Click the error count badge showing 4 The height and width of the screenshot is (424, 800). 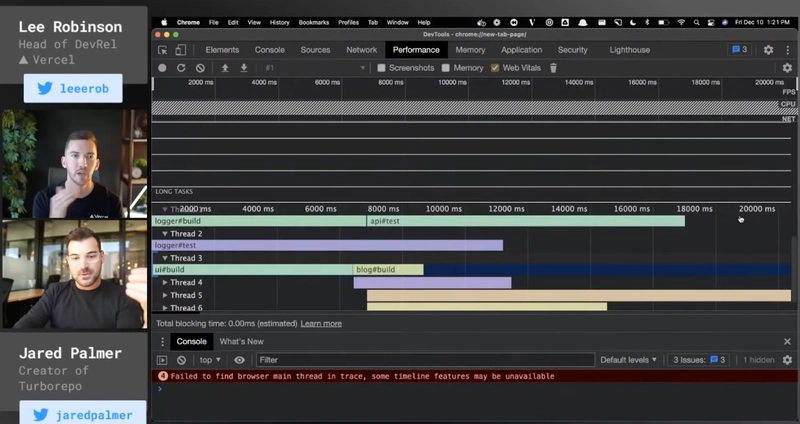click(x=163, y=376)
